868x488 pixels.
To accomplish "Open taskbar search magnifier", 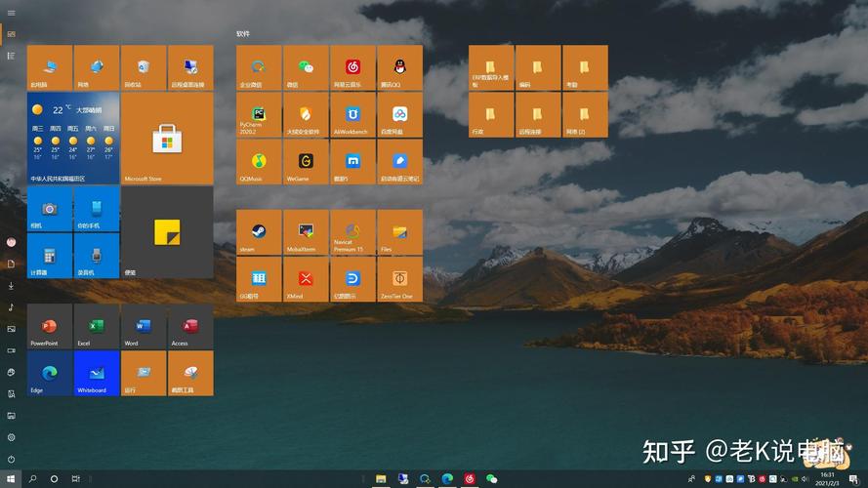I will pyautogui.click(x=32, y=478).
